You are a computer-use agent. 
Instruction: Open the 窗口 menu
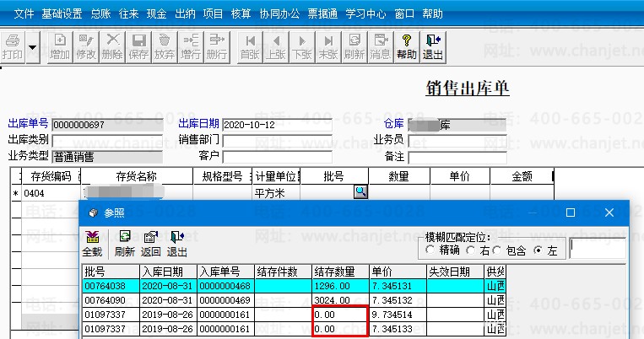click(x=404, y=14)
